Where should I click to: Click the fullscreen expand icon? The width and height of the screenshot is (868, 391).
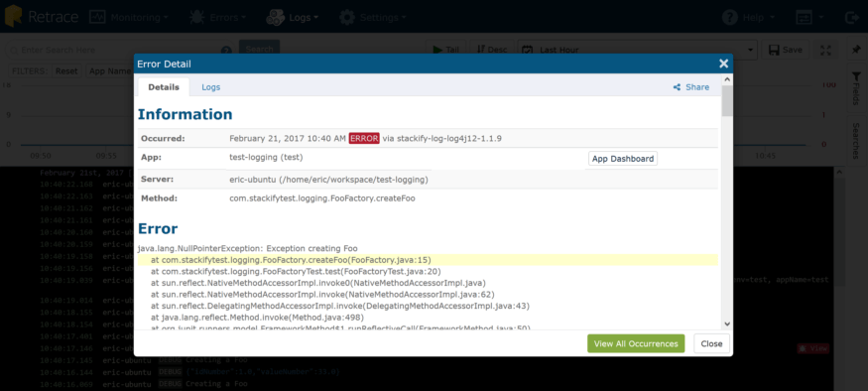(825, 50)
